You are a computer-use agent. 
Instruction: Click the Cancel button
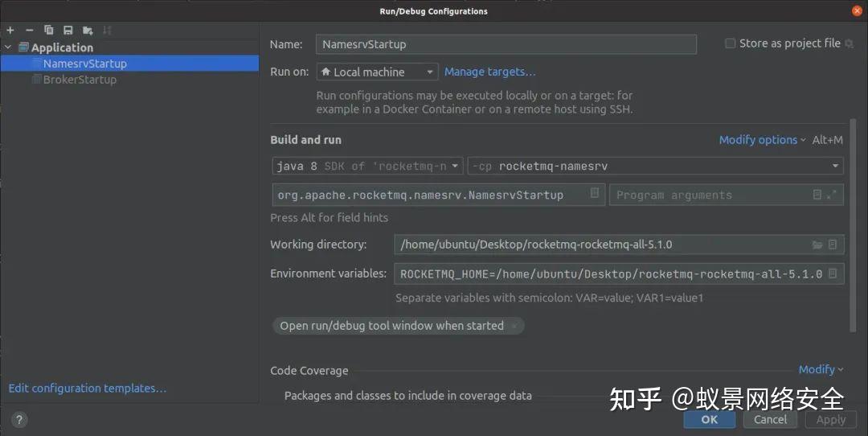click(770, 419)
